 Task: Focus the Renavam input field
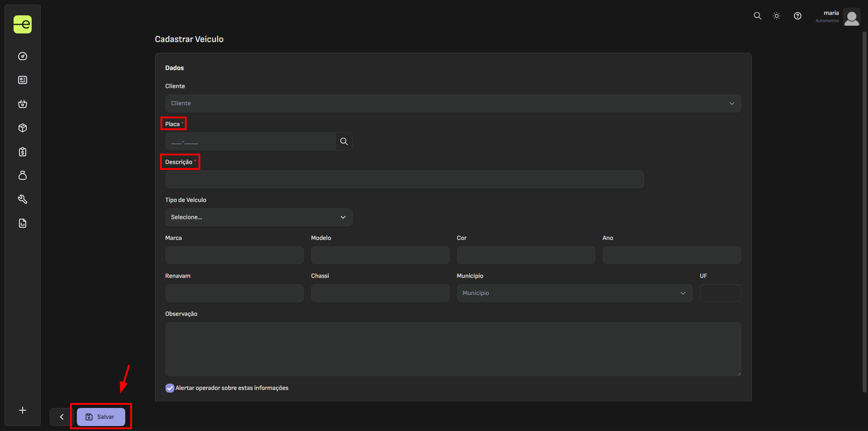pos(234,293)
